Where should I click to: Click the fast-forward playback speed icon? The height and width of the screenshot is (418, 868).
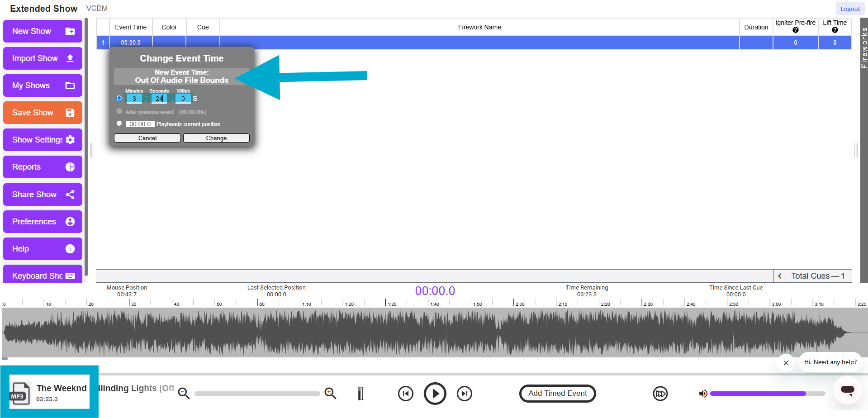pos(660,394)
